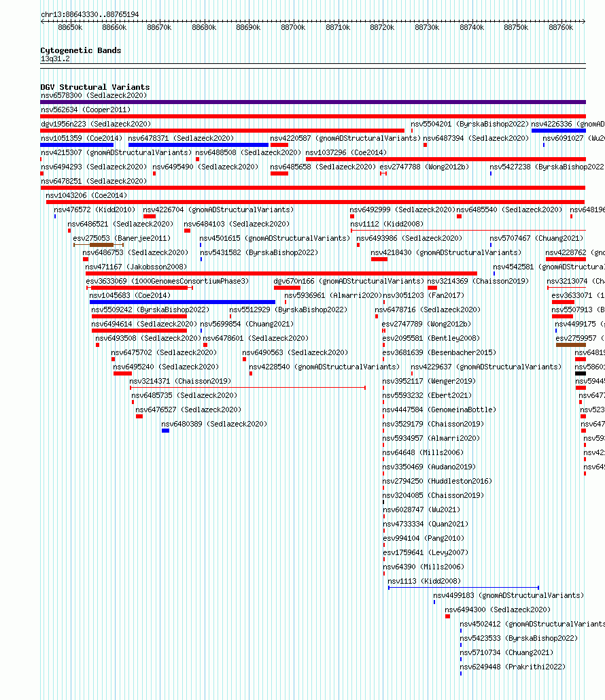Open nsv3214369 (Chaisson2019) label
The width and height of the screenshot is (605, 700).
[478, 281]
